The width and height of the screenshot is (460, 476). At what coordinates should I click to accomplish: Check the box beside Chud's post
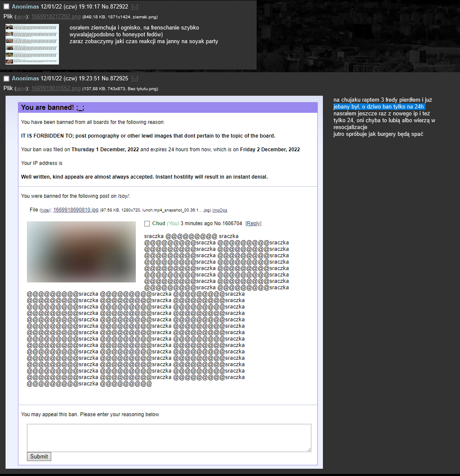(147, 223)
